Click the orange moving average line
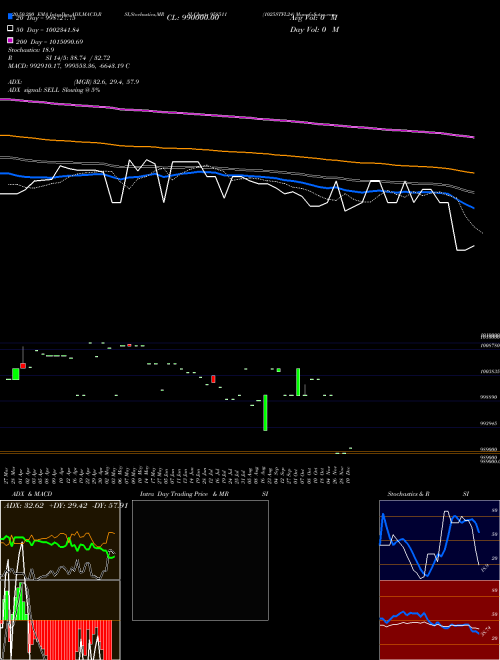 [237, 152]
